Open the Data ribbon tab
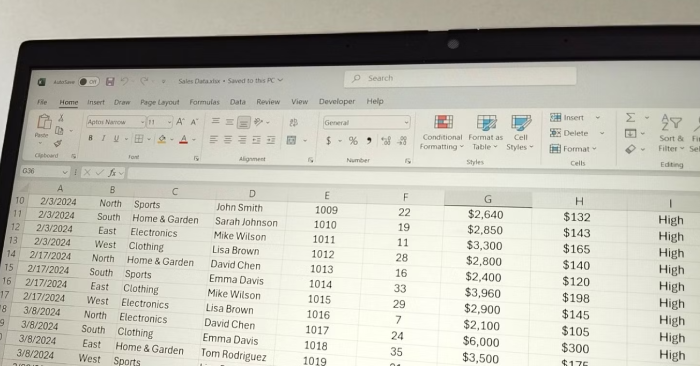 click(238, 102)
